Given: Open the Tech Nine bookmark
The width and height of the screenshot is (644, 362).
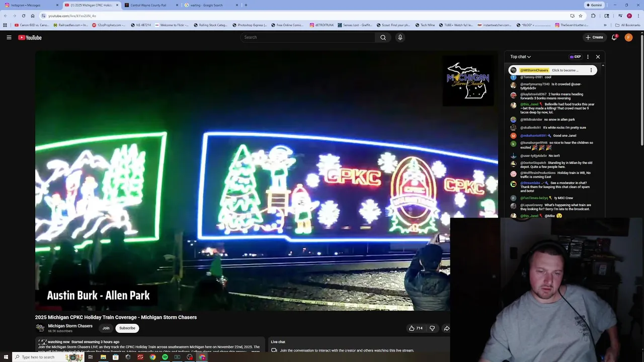Looking at the screenshot, I should (x=425, y=25).
